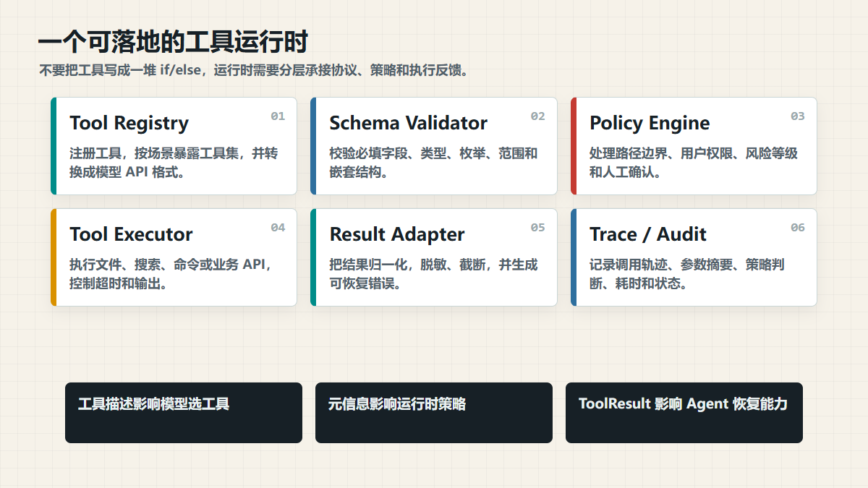Select the Trace / Audit card heading
Image resolution: width=868 pixels, height=488 pixels.
coord(648,234)
